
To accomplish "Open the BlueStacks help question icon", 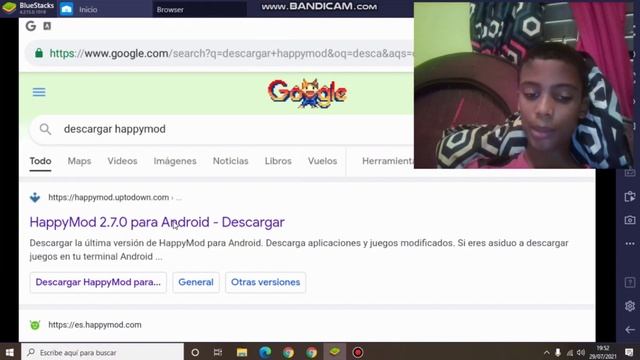I will 630,282.
